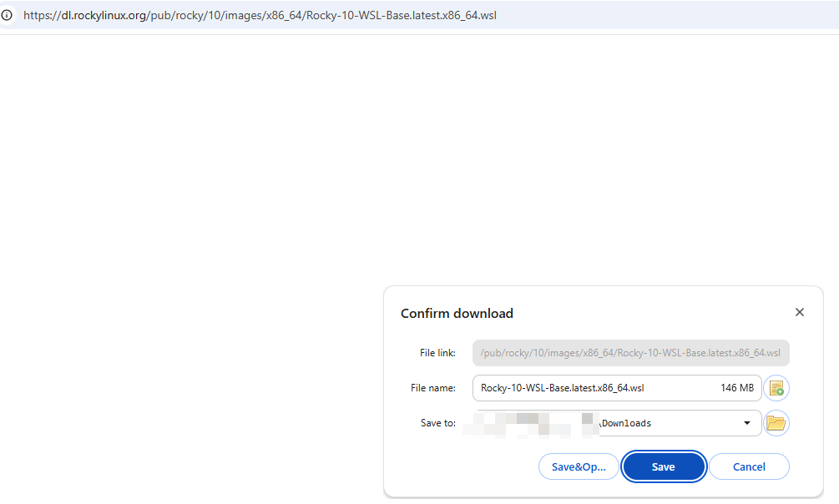Viewport: 839px width, 504px height.
Task: Click the 146 MB file size text
Action: pyautogui.click(x=737, y=388)
